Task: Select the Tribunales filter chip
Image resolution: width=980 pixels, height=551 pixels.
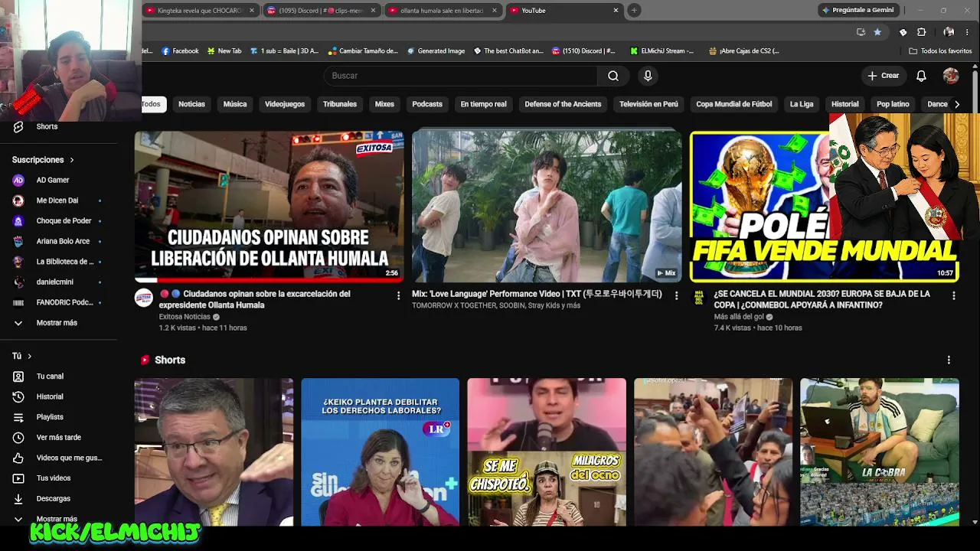Action: pos(340,104)
